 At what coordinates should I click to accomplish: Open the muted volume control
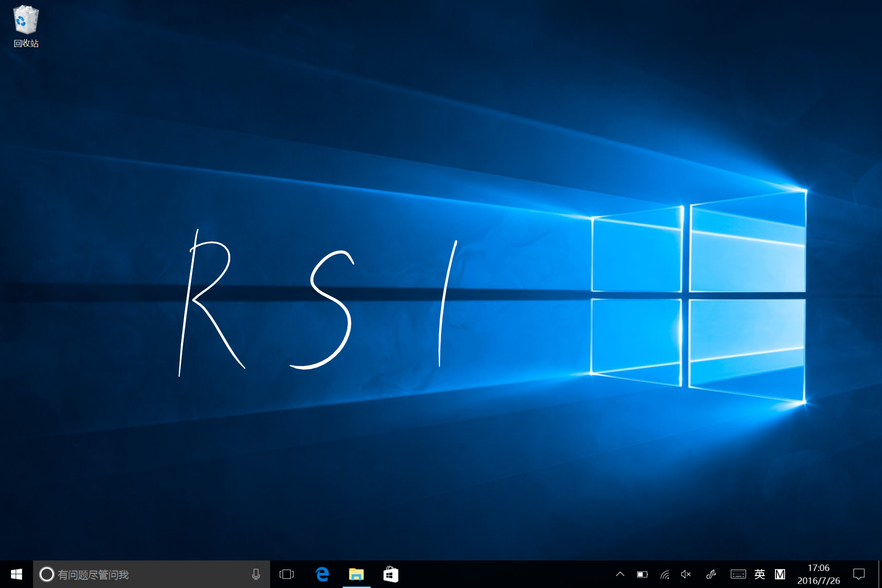[x=686, y=574]
